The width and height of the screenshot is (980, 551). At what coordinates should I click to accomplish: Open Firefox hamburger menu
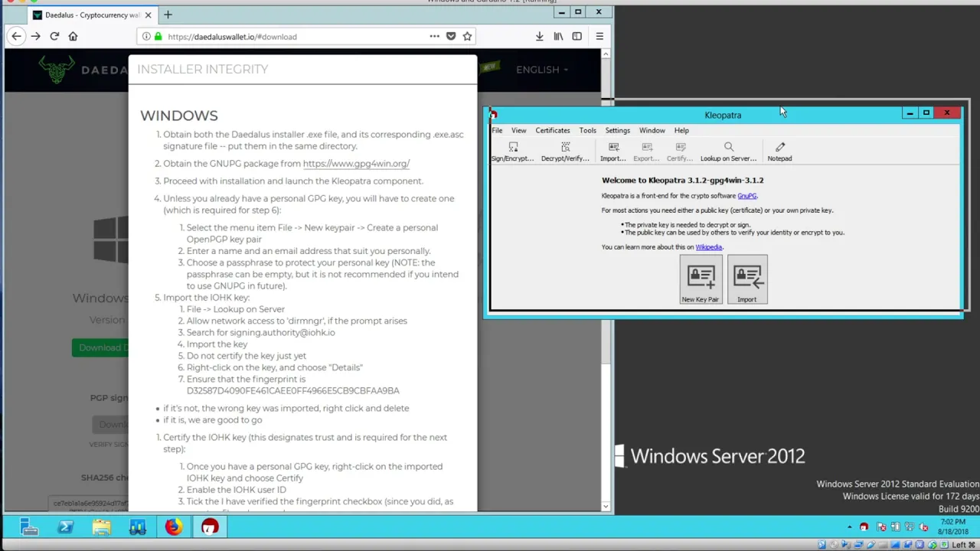pyautogui.click(x=599, y=36)
